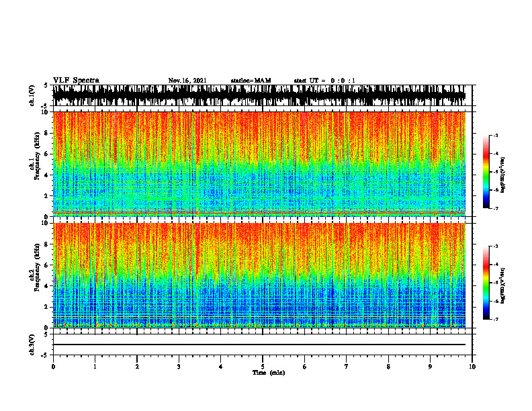532x411 pixels.
Task: Select the "ch.1(V)" axis label
Action: point(32,95)
